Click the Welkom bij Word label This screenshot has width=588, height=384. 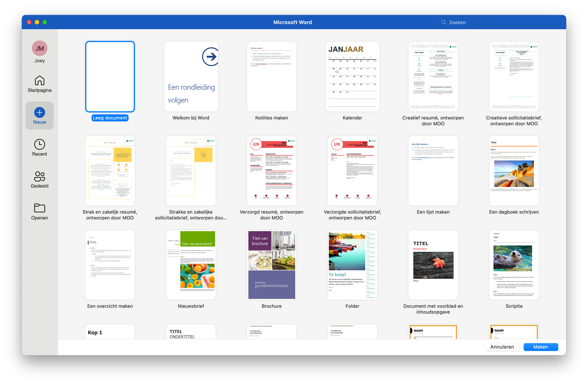pos(191,118)
